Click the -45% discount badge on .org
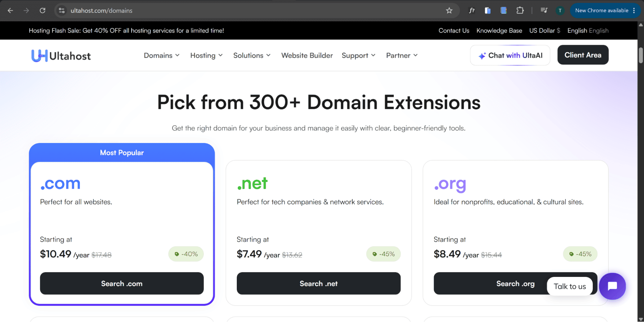This screenshot has width=644, height=322. click(x=580, y=254)
